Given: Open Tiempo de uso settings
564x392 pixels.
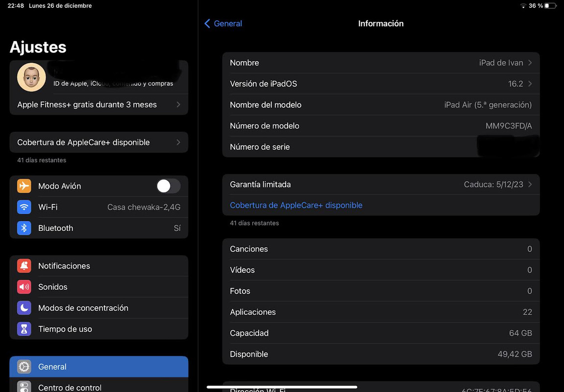Looking at the screenshot, I should click(99, 329).
